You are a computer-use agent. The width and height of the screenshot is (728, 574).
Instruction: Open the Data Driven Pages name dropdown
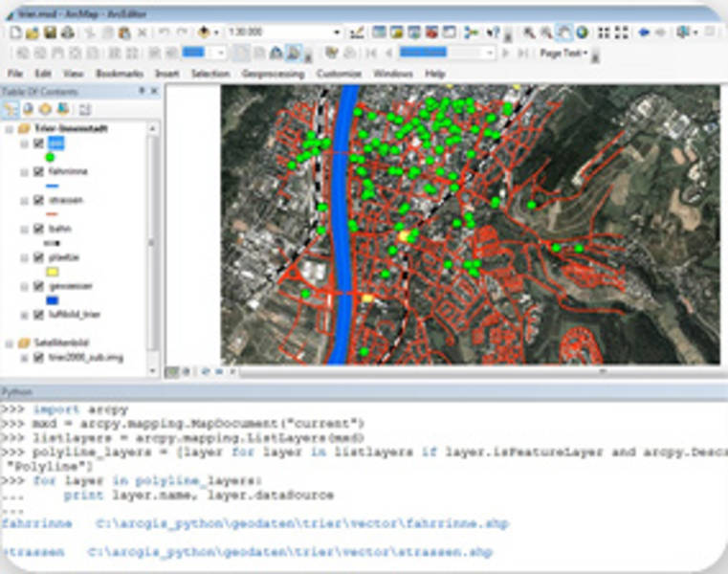pyautogui.click(x=490, y=53)
